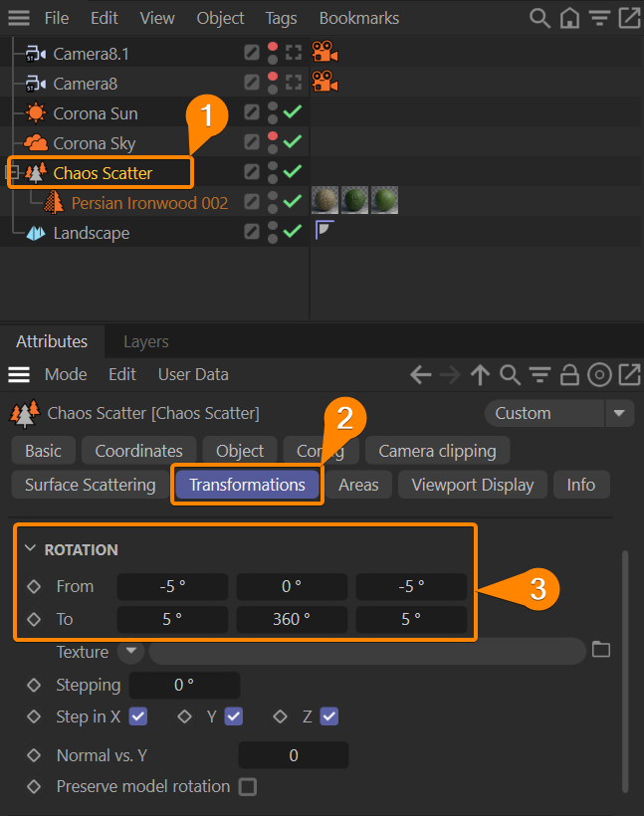644x816 pixels.
Task: Open the Viewport Display tab
Action: tap(473, 485)
